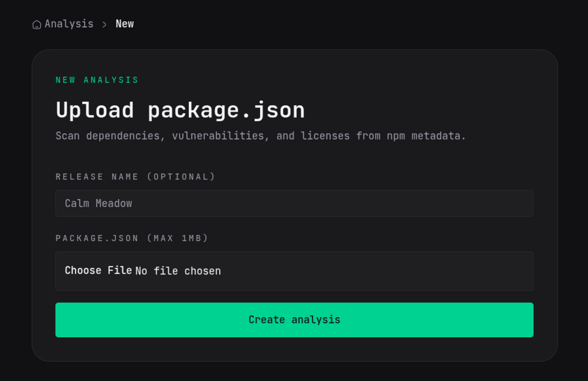Click the (MAX 1MB) size hint
This screenshot has width=588, height=381.
(177, 238)
